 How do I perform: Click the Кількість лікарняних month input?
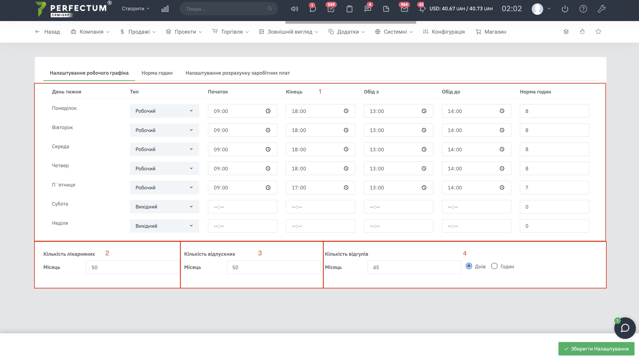tap(133, 267)
